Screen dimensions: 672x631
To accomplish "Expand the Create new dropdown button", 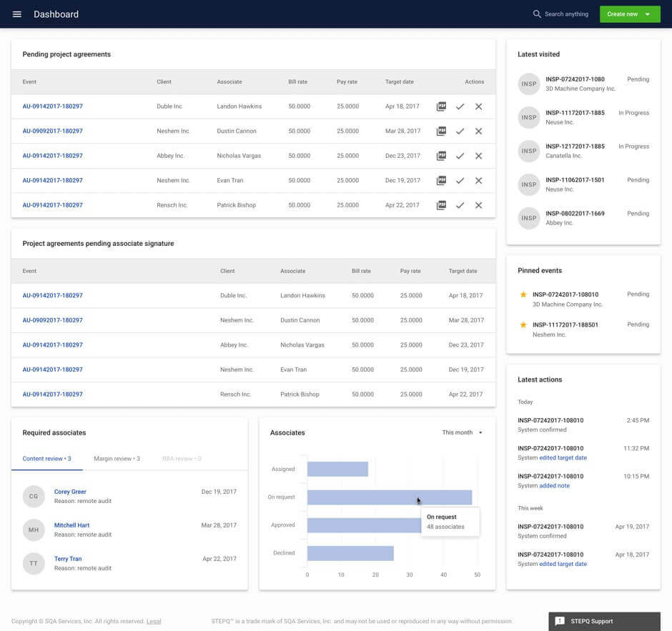I will point(647,14).
